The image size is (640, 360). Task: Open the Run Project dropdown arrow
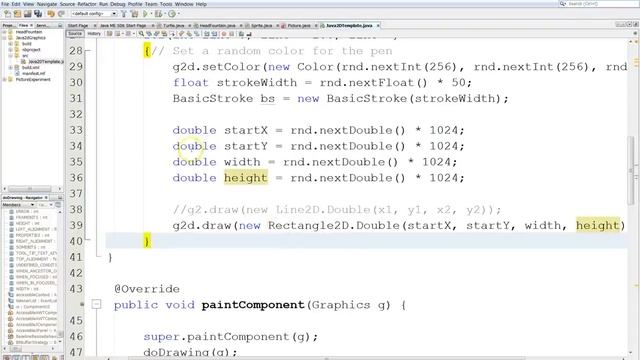click(x=151, y=14)
